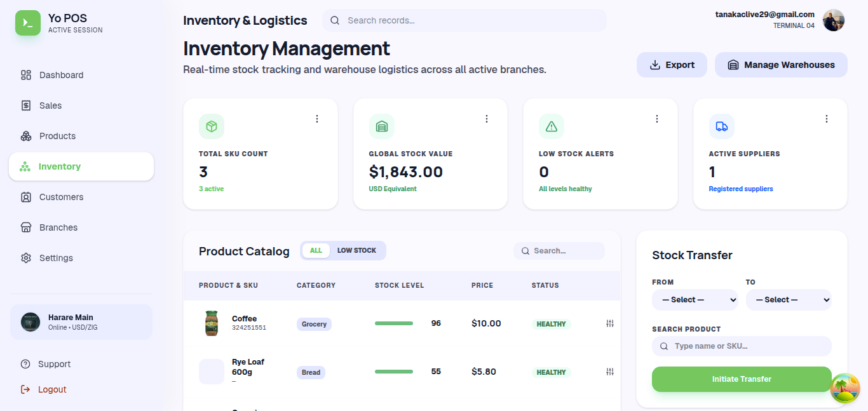Click the Coffee SKU 324251551
Viewport: 868px width, 411px height.
[249, 328]
